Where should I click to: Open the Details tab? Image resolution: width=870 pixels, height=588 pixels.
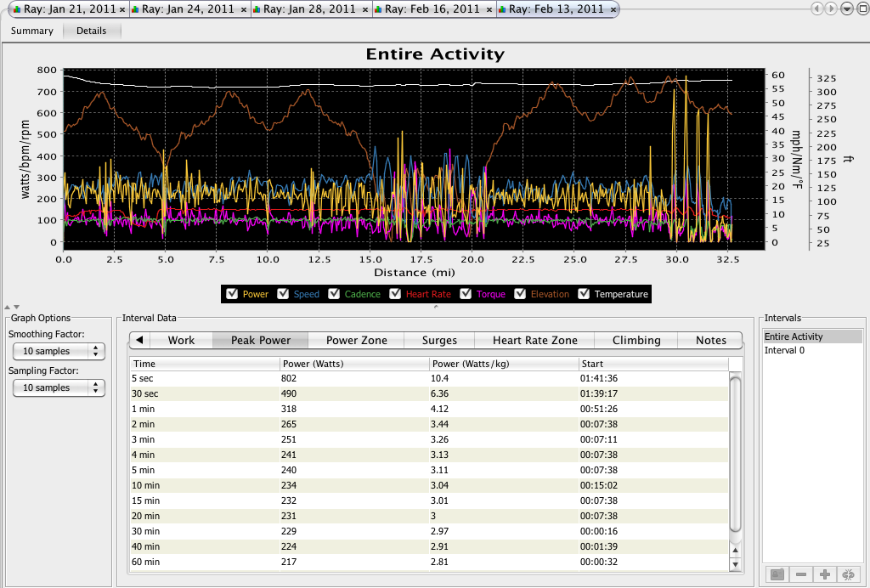(x=92, y=31)
